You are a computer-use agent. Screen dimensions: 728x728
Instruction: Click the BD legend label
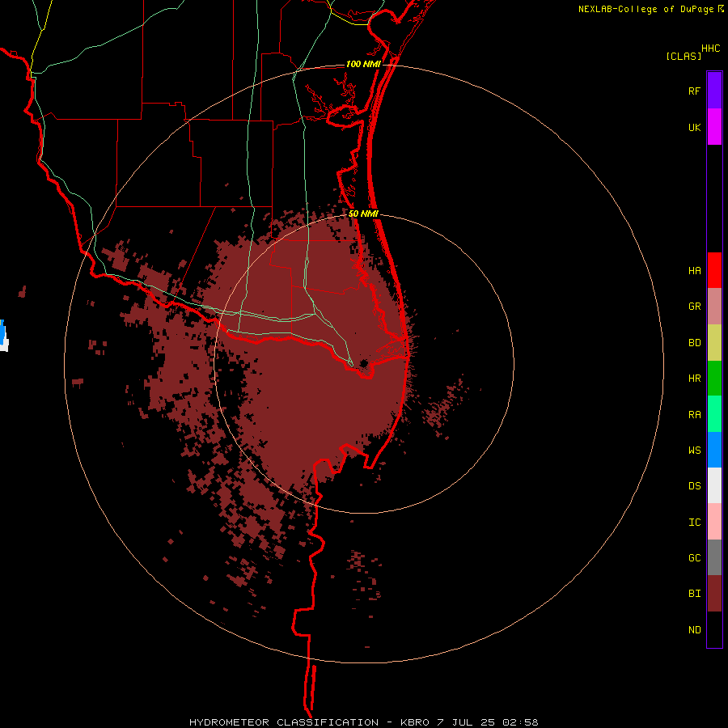[695, 343]
